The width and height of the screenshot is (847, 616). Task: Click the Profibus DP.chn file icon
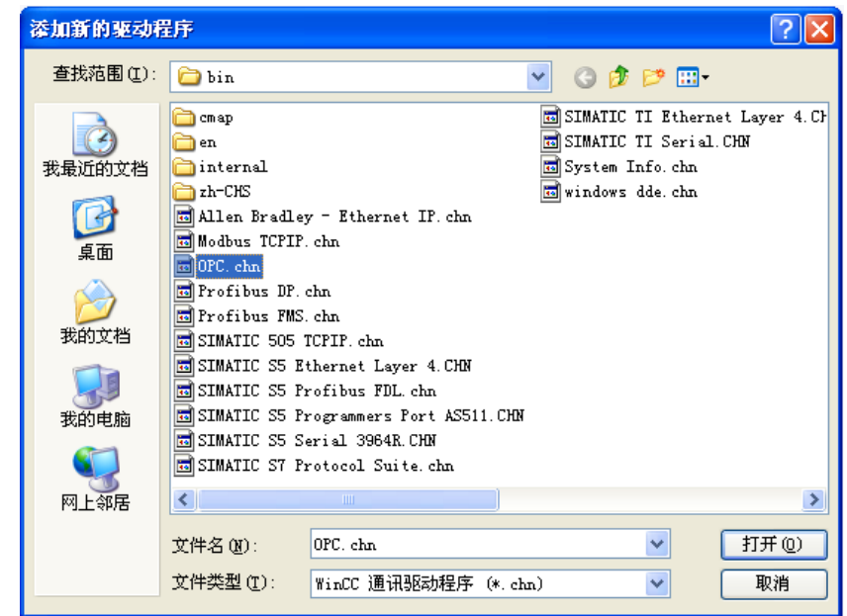[x=184, y=291]
